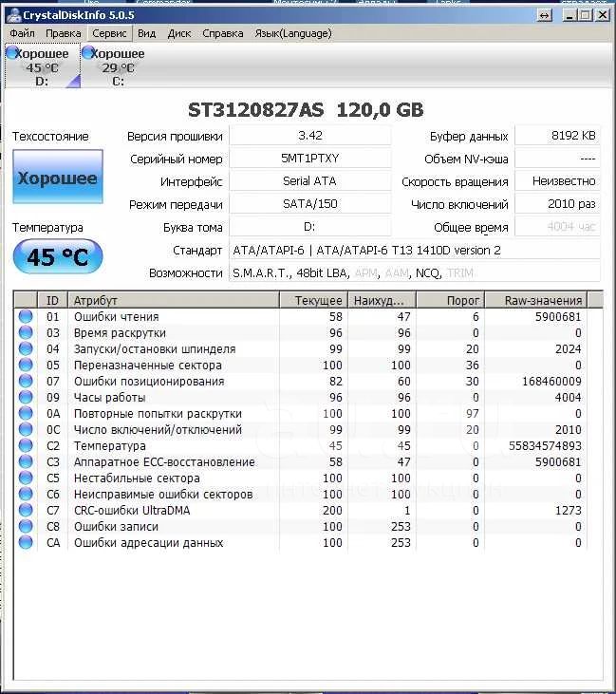Click status orb for C7 CRC-ошибки UltraDMA
Viewport: 616px width, 694px height.
point(26,510)
